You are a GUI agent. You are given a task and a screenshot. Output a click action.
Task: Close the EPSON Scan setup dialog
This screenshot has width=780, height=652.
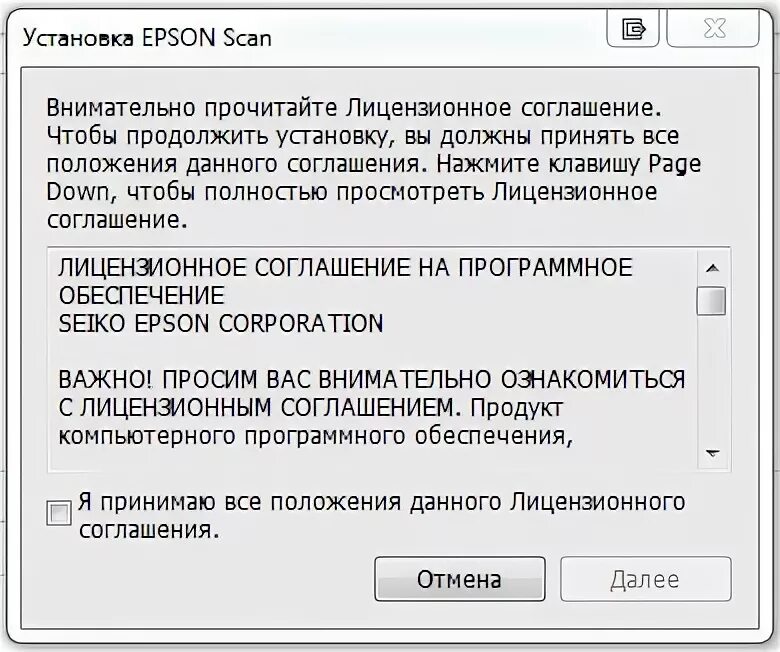[x=713, y=29]
